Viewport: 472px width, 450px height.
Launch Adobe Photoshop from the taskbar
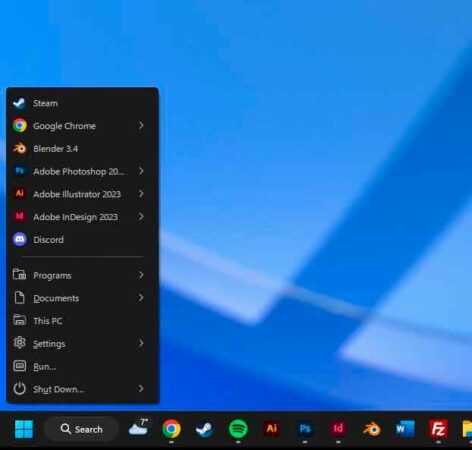pos(305,429)
